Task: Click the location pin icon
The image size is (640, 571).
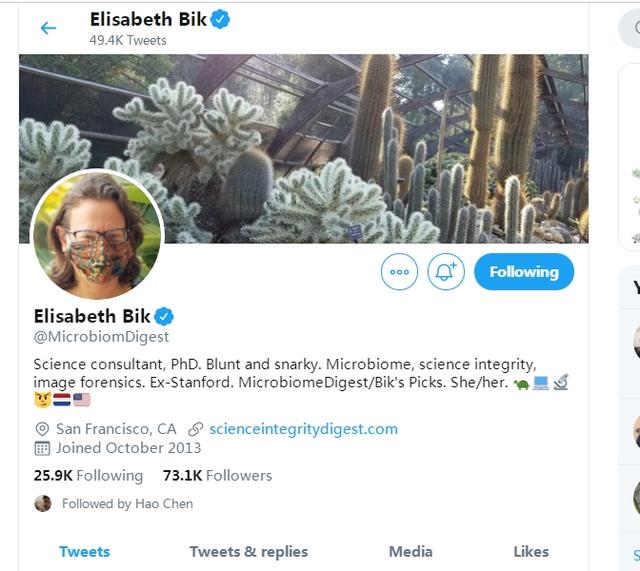Action: [x=42, y=429]
